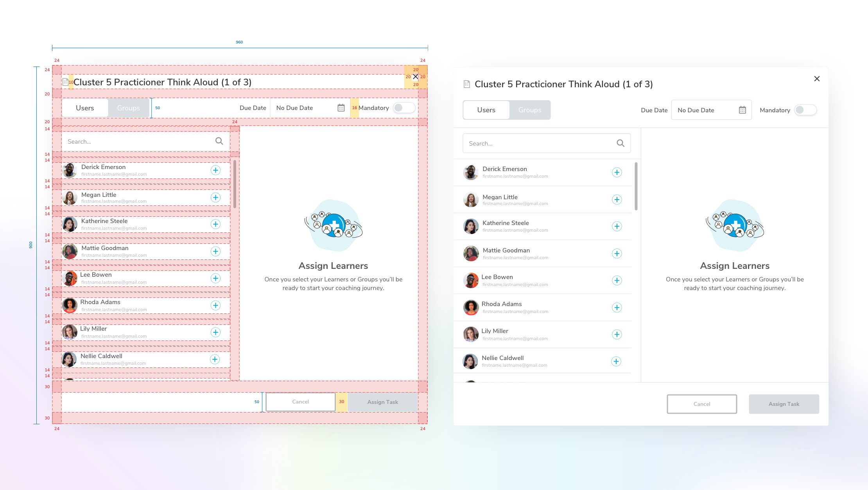Click the Due Date label in right dialog

654,110
